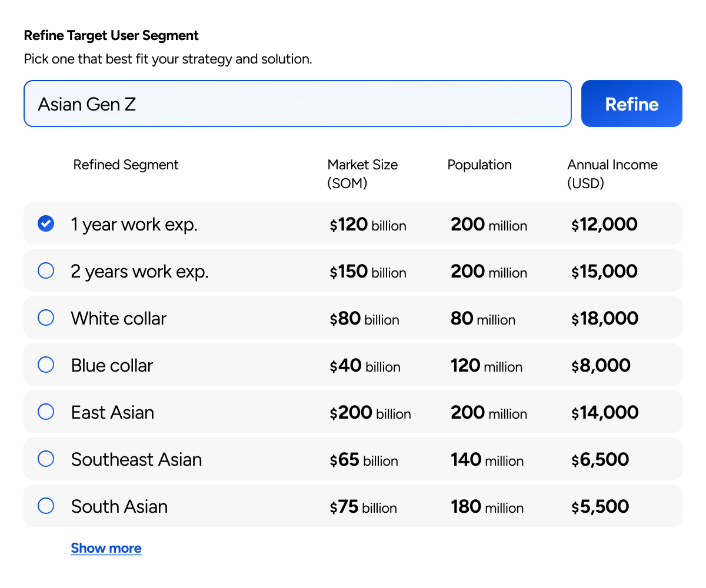
Task: Select the South Asian radio button
Action: pos(46,506)
